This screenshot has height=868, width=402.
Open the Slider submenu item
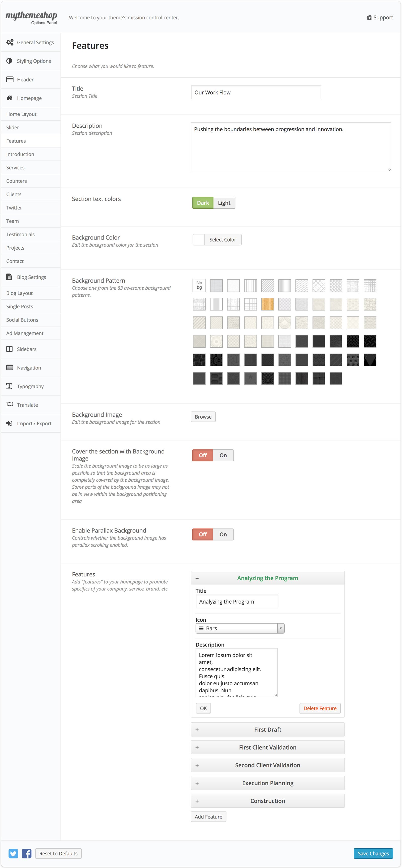(x=13, y=127)
